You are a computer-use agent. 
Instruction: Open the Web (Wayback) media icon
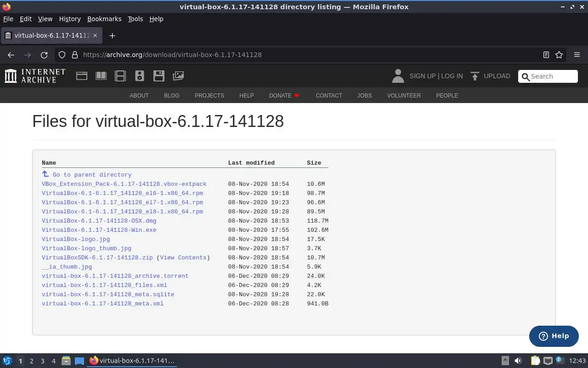[x=82, y=76]
